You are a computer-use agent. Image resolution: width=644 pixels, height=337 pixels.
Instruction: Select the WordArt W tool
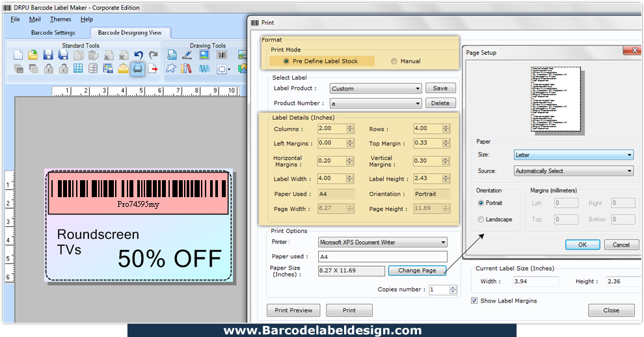[204, 68]
